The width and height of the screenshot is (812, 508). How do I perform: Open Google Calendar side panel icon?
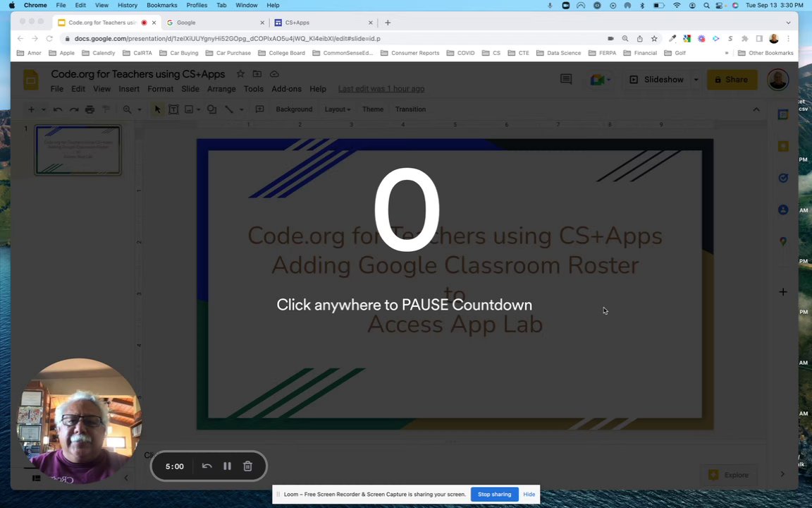click(783, 114)
